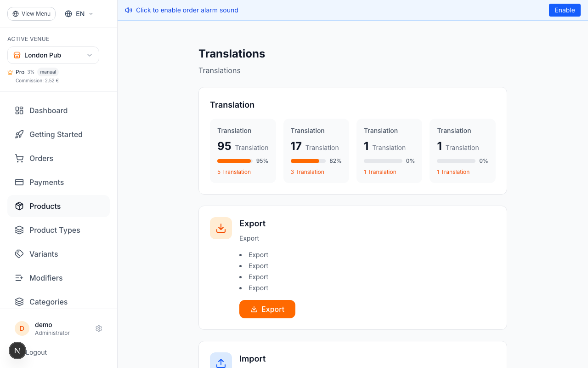This screenshot has height=368, width=588.
Task: Select the Product Types menu item
Action: (55, 230)
